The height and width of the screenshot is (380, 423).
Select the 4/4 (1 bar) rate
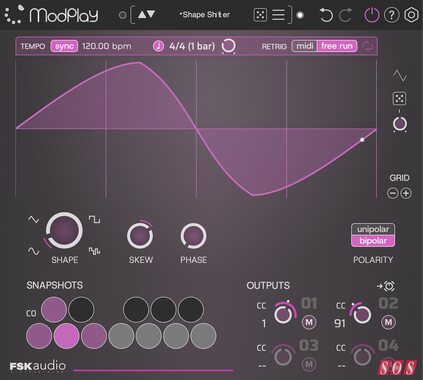[192, 46]
